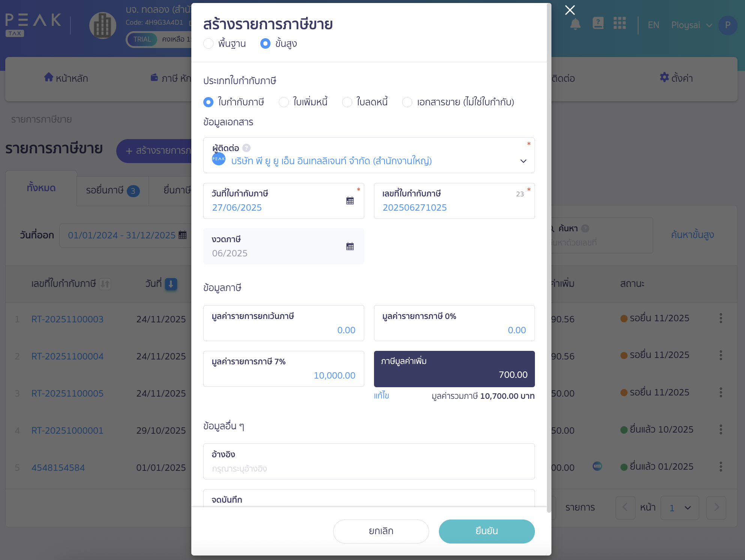Confirm with the ยืนยัน button

coord(487,531)
